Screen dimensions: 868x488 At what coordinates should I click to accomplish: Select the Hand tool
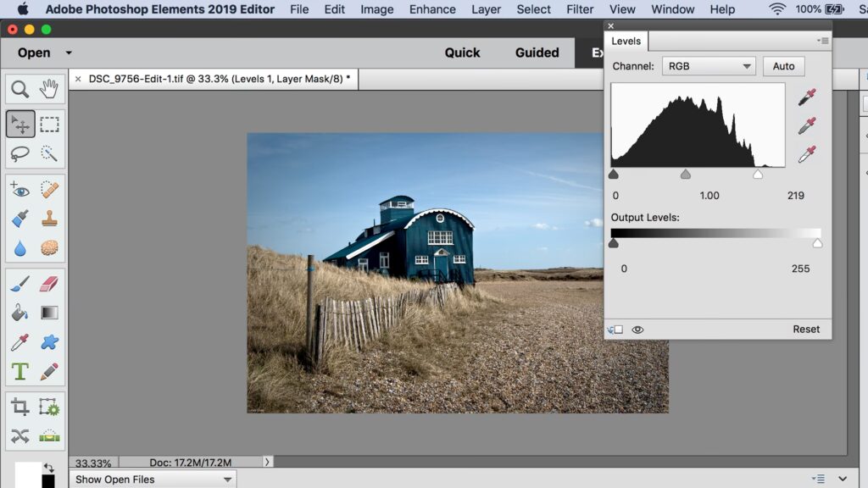point(49,89)
